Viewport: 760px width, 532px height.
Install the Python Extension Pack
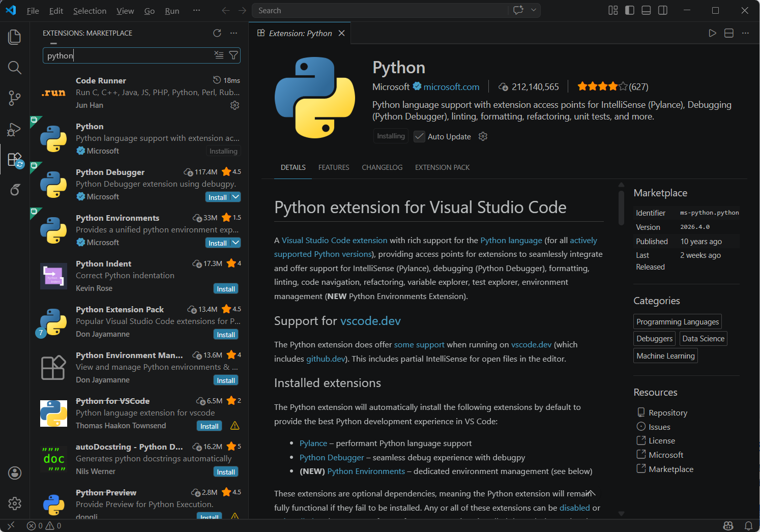point(226,334)
